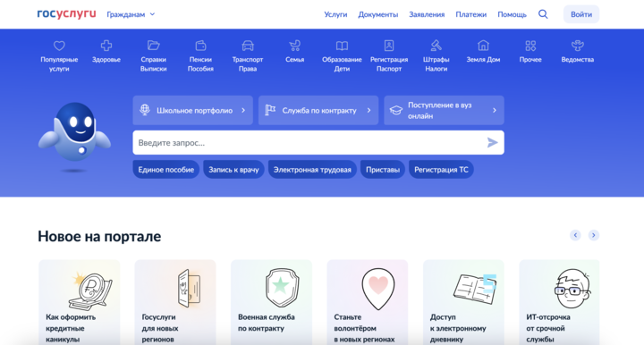This screenshot has width=644, height=345.
Task: Open the Поступление в вуз онлайн shortcut
Action: point(444,110)
